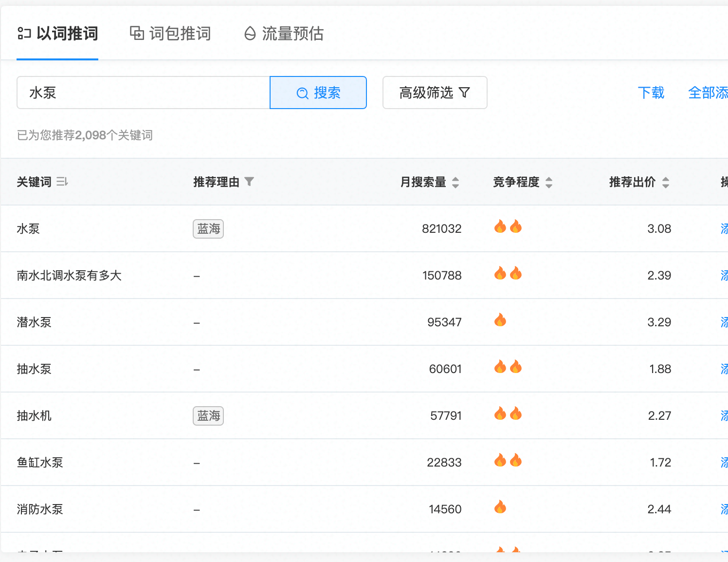
Task: Select the 以词推词 tab
Action: tap(58, 34)
